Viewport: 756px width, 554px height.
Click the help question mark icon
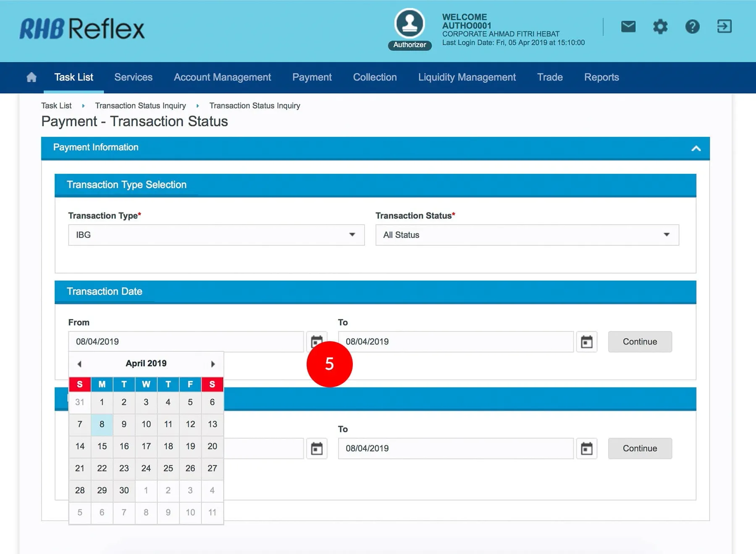692,27
